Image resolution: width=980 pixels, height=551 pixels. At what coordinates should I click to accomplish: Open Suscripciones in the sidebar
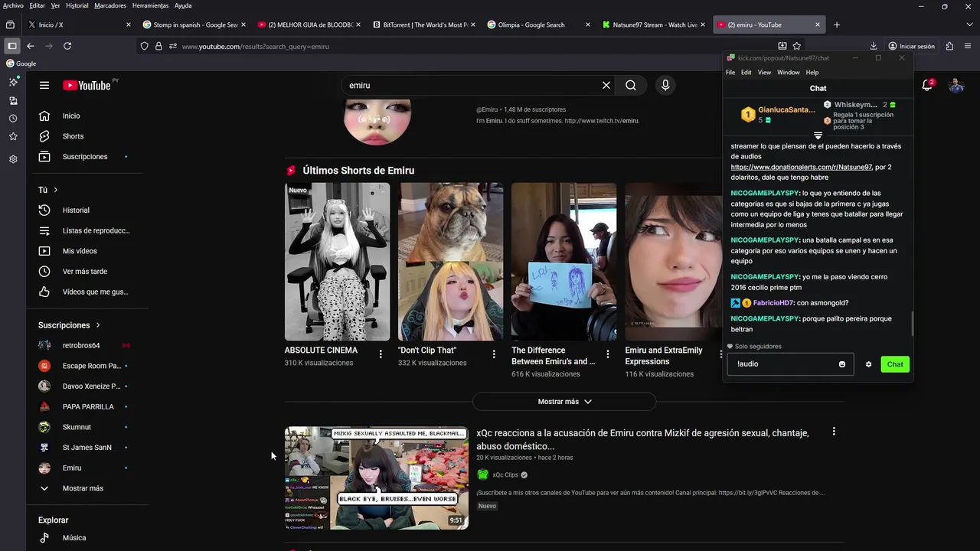coord(84,157)
